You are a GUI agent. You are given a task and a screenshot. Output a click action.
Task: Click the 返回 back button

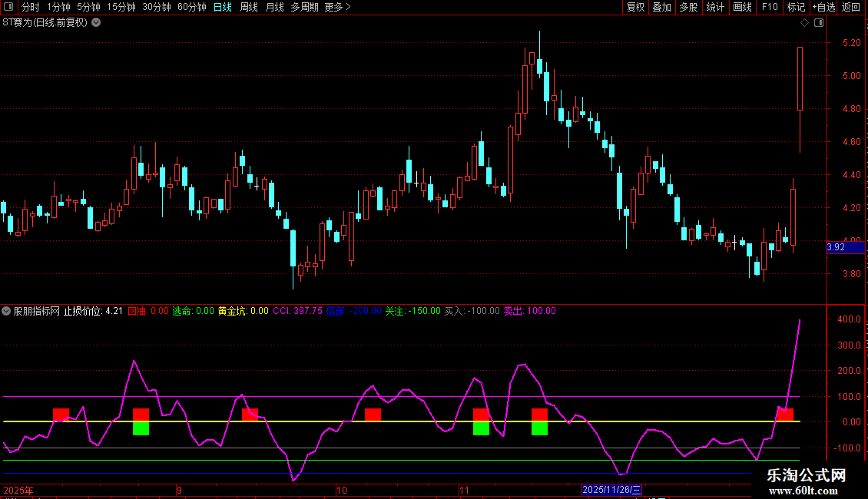click(851, 7)
